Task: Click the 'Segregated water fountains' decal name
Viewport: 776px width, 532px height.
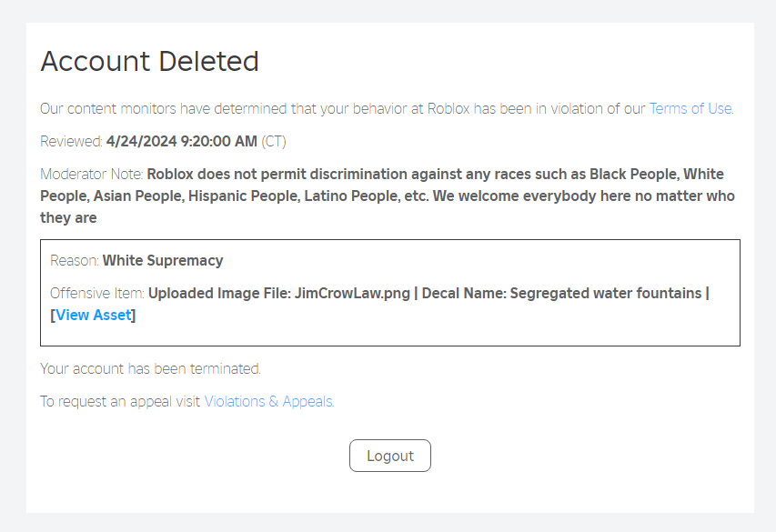Action: pyautogui.click(x=605, y=293)
